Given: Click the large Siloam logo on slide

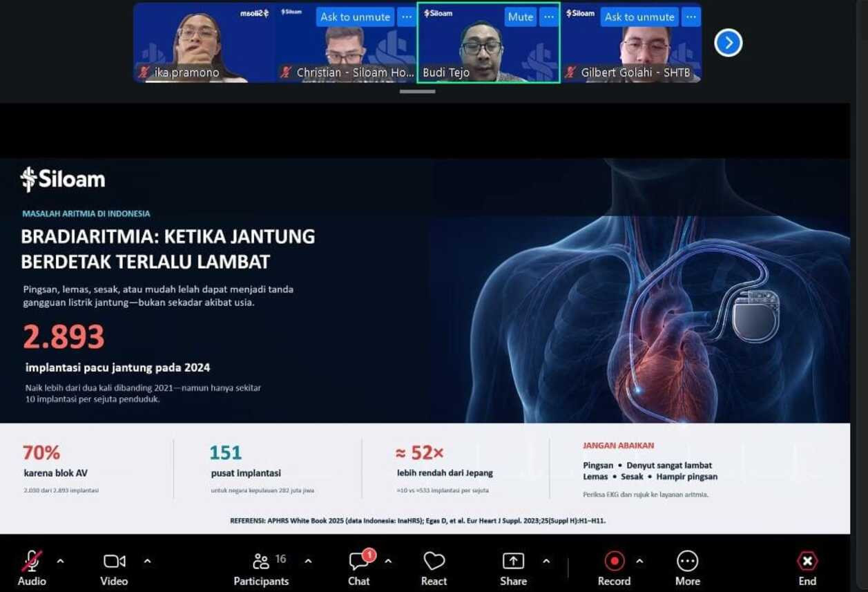Looking at the screenshot, I should point(63,180).
